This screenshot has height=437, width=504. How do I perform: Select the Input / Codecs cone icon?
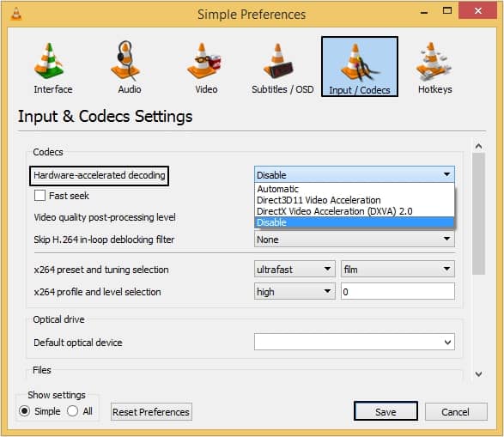point(360,63)
